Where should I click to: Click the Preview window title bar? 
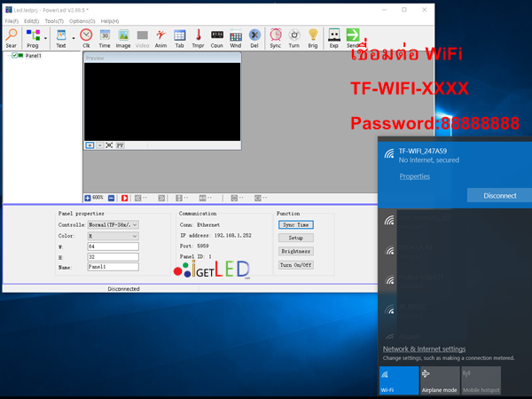click(x=162, y=58)
